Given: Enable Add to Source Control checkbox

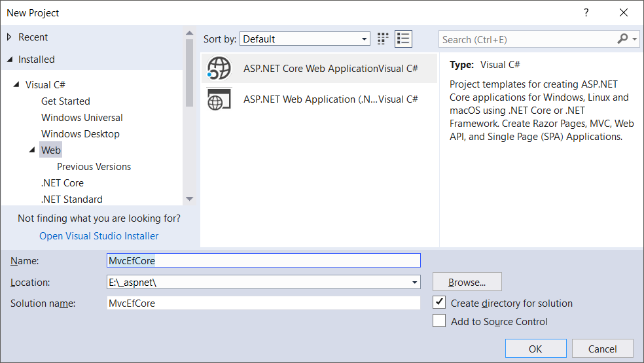Looking at the screenshot, I should (439, 320).
